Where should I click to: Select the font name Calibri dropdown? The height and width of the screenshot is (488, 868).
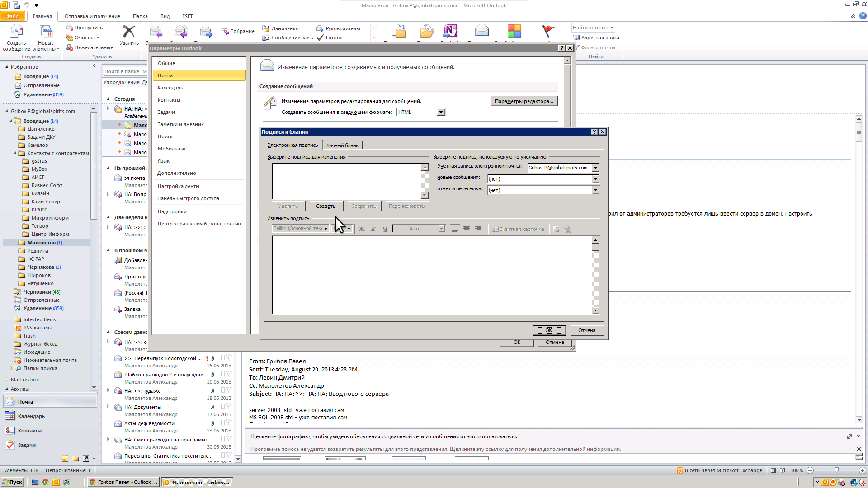click(300, 229)
